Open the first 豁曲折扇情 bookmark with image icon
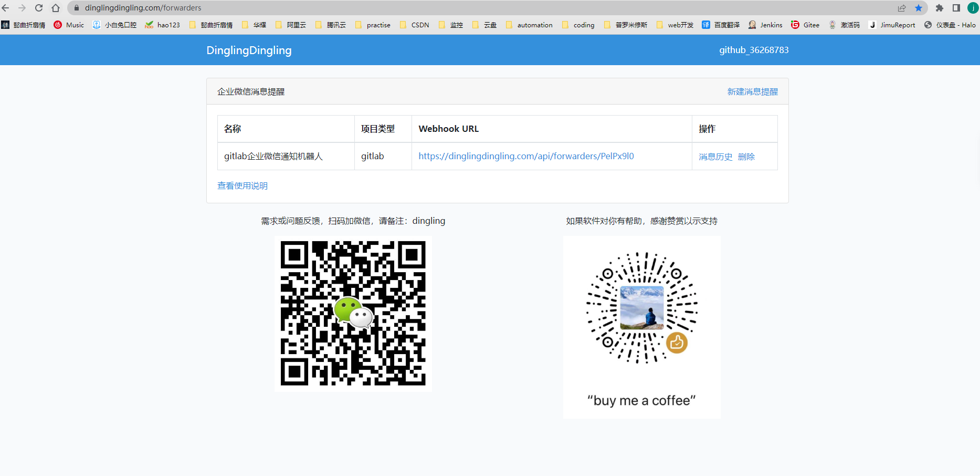This screenshot has width=980, height=476. pos(24,25)
